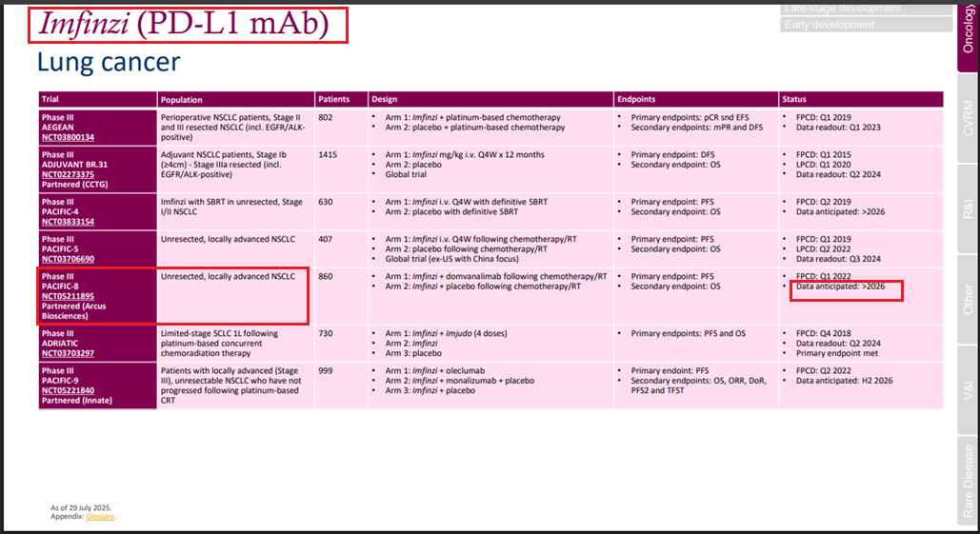Viewport: 980px width, 534px height.
Task: Select 'LPCD: Q1 2020' status entry
Action: [x=823, y=165]
